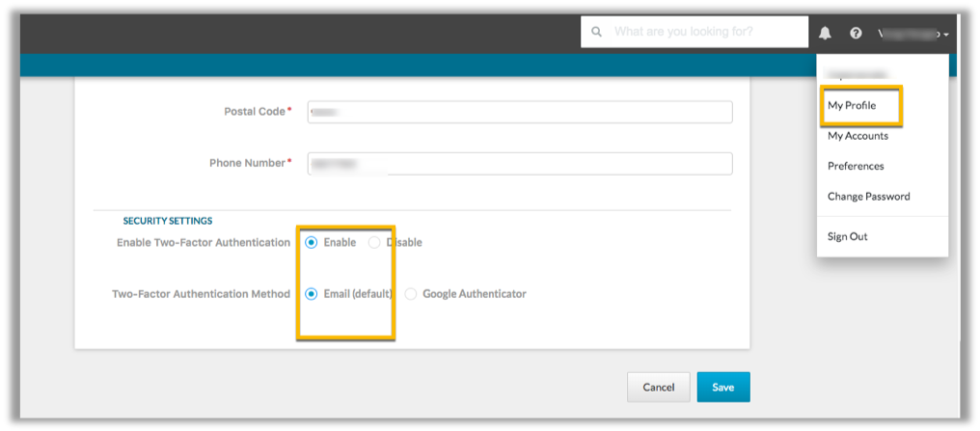The image size is (980, 431).
Task: Select Preferences in user menu
Action: (x=856, y=166)
